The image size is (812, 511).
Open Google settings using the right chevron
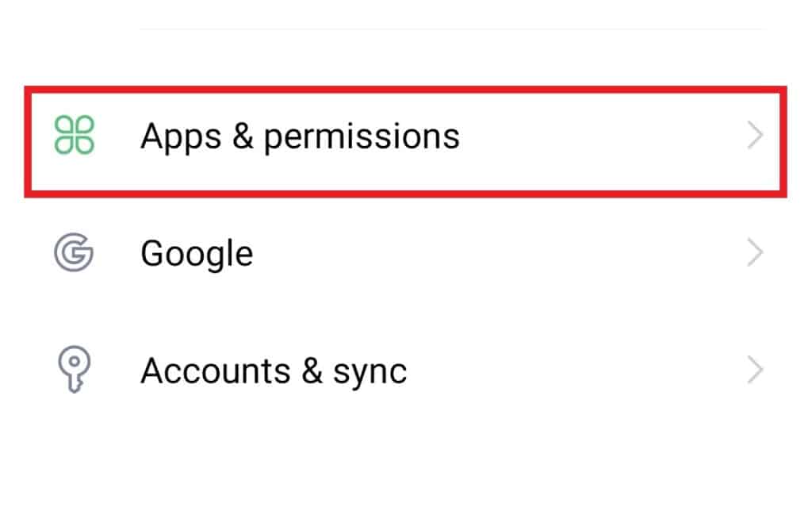pos(755,252)
